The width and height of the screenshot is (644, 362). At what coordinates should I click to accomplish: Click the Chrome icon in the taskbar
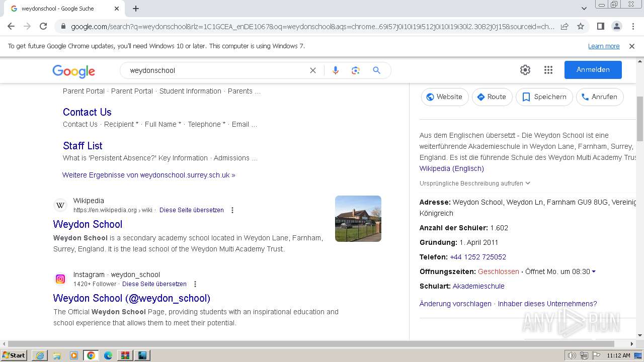[91, 355]
